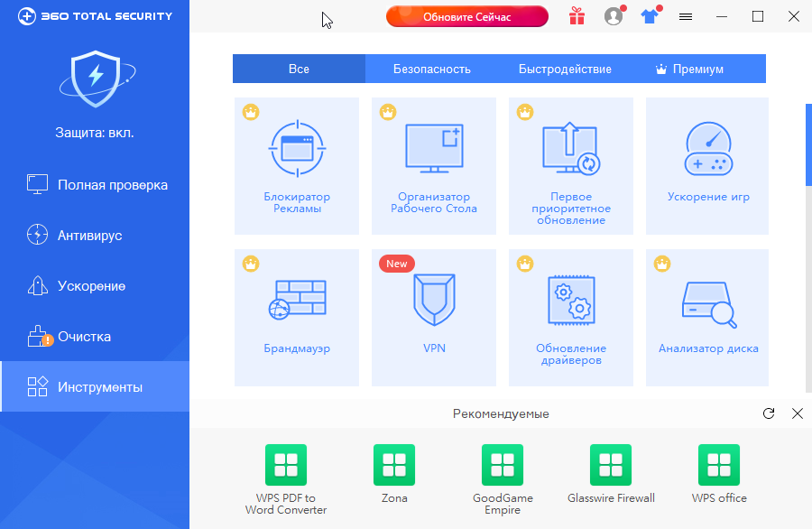Open Анализатор диска disk icon
812x529 pixels.
point(709,304)
